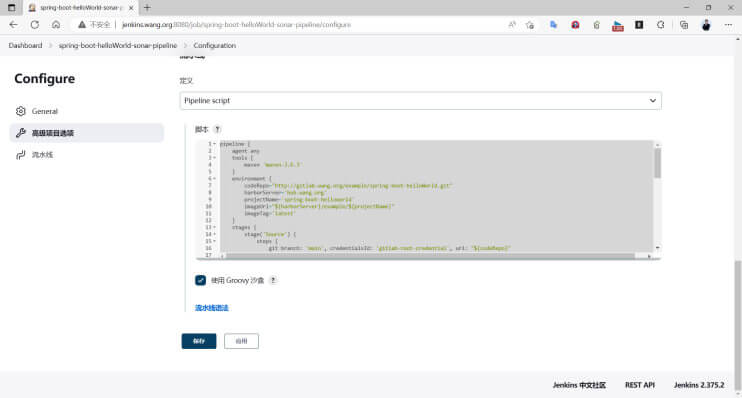This screenshot has width=742, height=398.
Task: Open the black square extension icon
Action: pos(639,25)
